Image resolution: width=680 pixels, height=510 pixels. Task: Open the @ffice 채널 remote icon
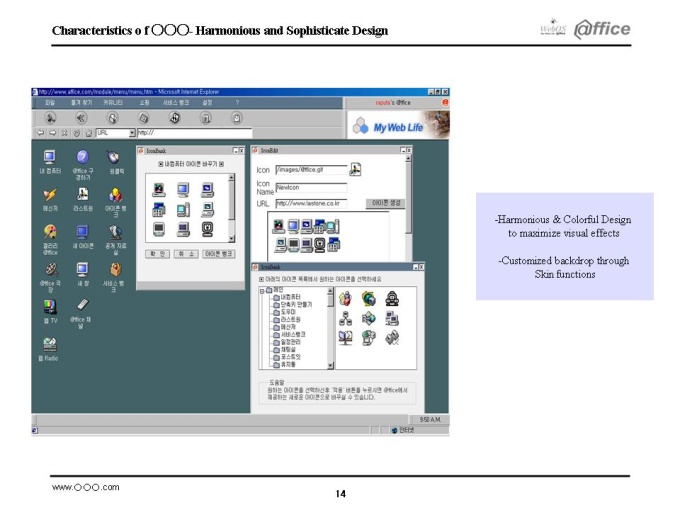tap(82, 305)
